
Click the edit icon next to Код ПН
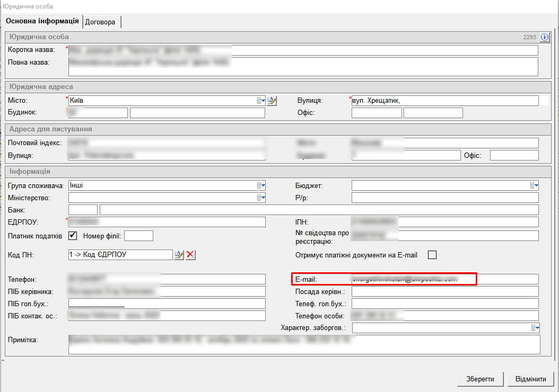tap(179, 255)
